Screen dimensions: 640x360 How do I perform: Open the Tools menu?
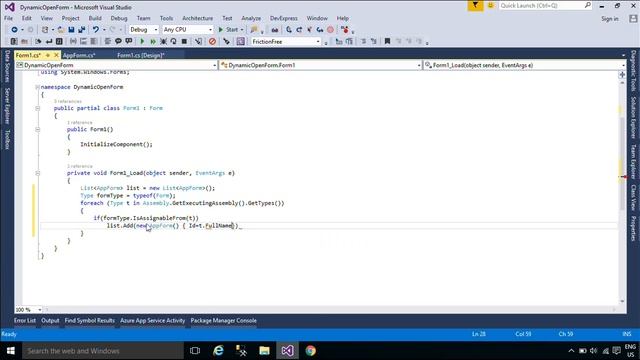coord(166,18)
